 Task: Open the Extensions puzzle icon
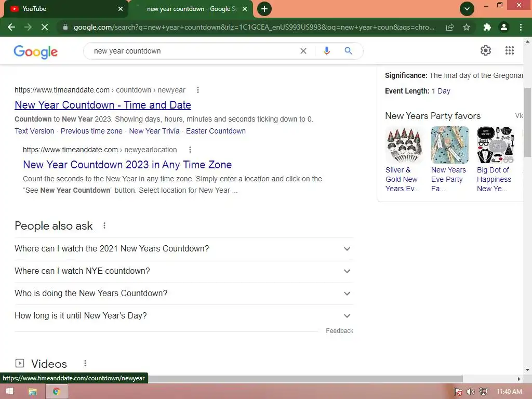pos(487,27)
